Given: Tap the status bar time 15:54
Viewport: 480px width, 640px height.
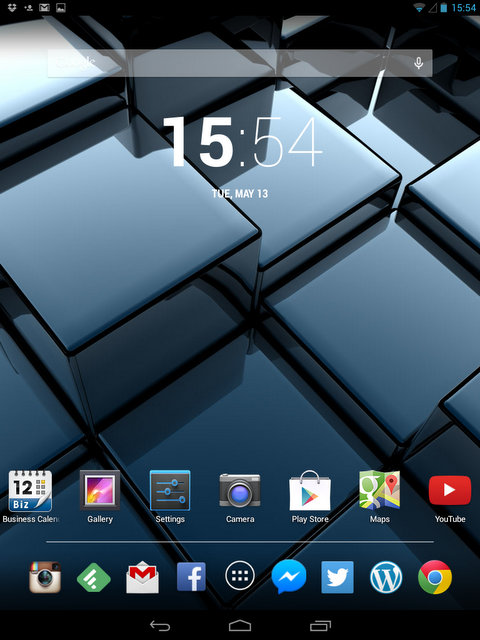Looking at the screenshot, I should (x=463, y=8).
